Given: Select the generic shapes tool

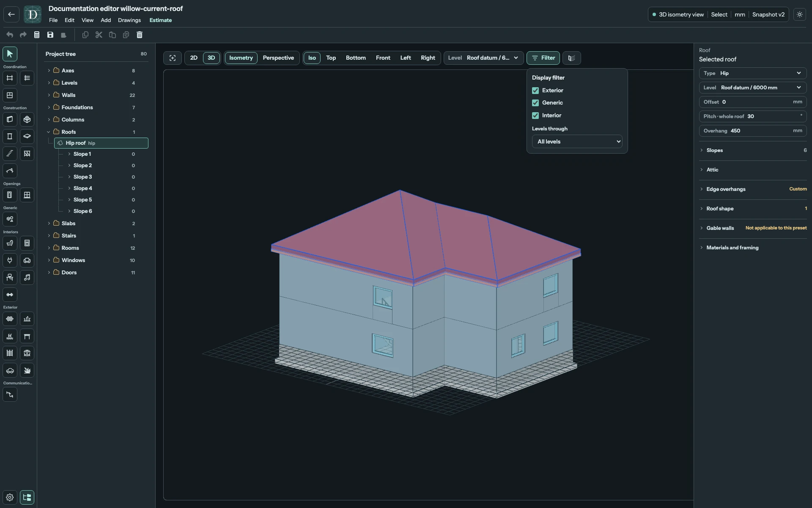Looking at the screenshot, I should pos(10,219).
